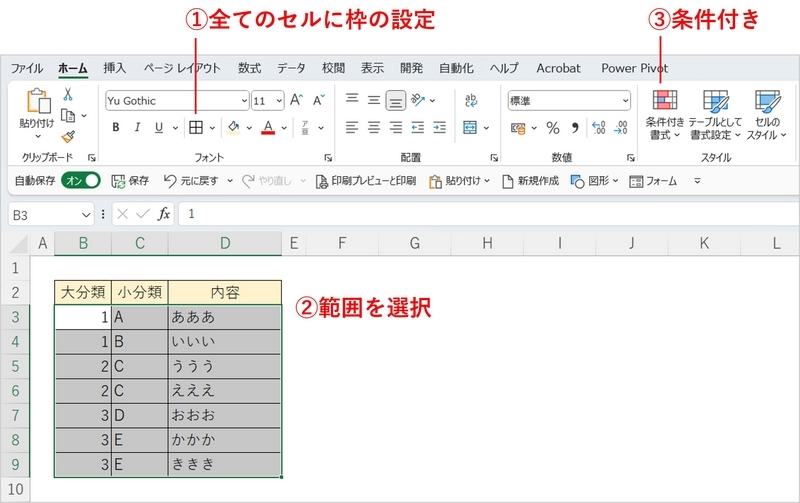800x503 pixels.
Task: Click the text orientation icon
Action: 418,100
